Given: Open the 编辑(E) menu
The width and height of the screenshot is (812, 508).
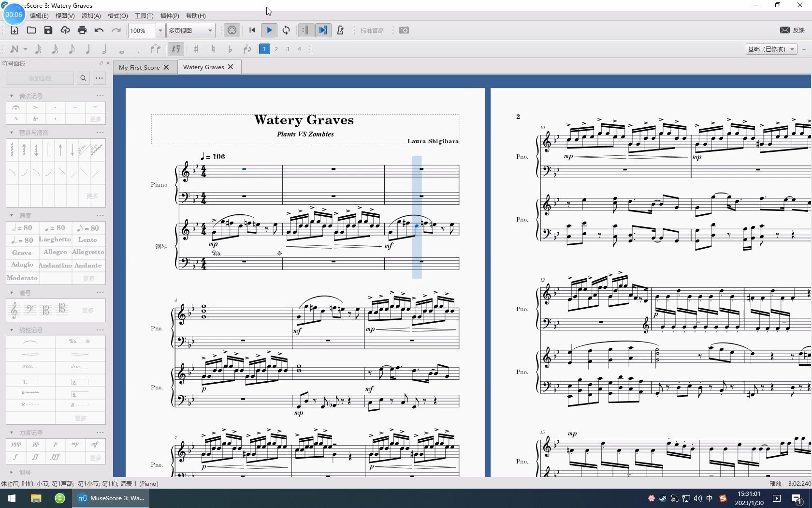Looking at the screenshot, I should (x=39, y=16).
